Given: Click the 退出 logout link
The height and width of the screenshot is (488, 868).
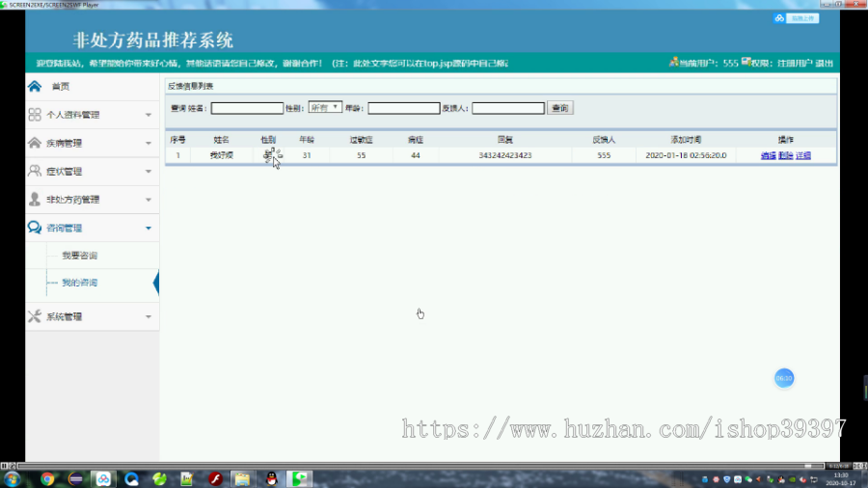Looking at the screenshot, I should 825,63.
